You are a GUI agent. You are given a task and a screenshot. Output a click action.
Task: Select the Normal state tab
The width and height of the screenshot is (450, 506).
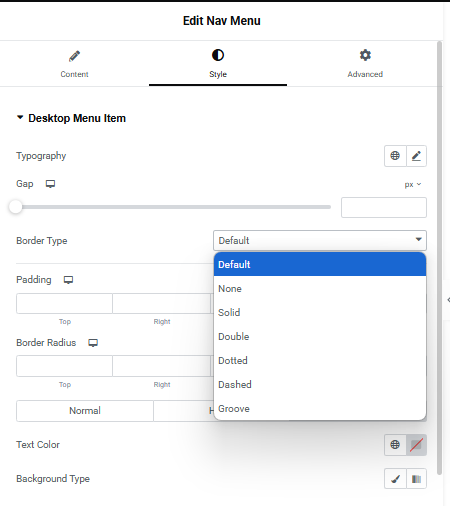coord(85,411)
